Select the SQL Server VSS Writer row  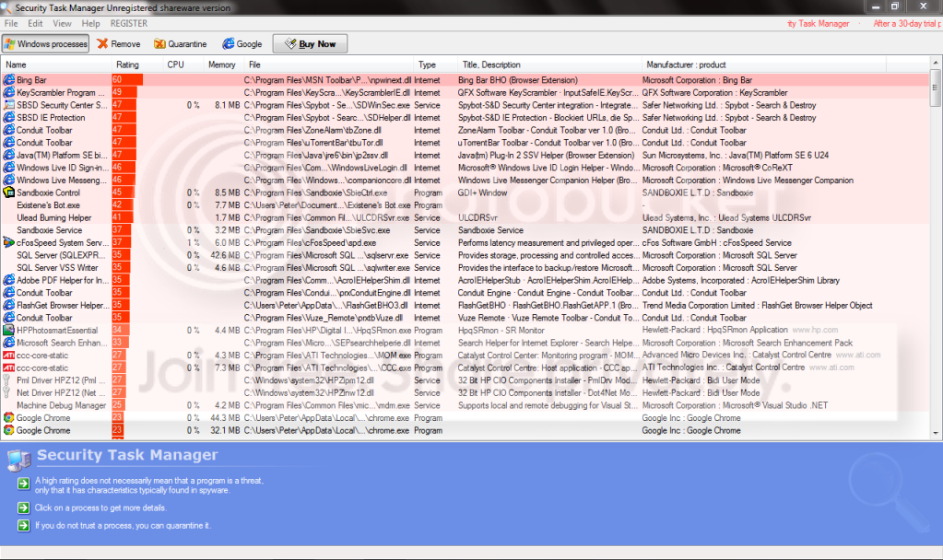[466, 268]
